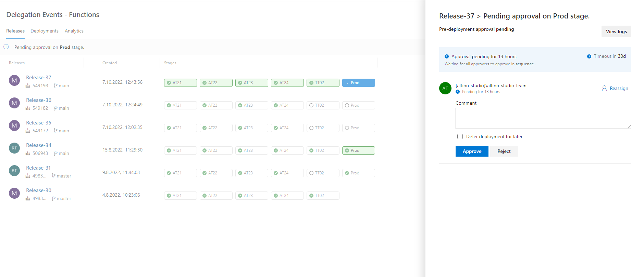Viewport: 644px width, 277px height.
Task: Enable Defer deployment for later checkbox
Action: [460, 136]
